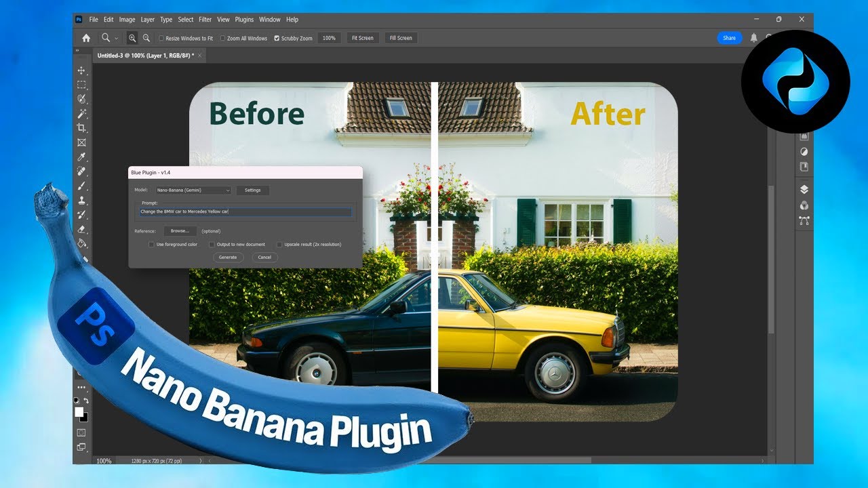Open the Filter menu

click(x=205, y=20)
